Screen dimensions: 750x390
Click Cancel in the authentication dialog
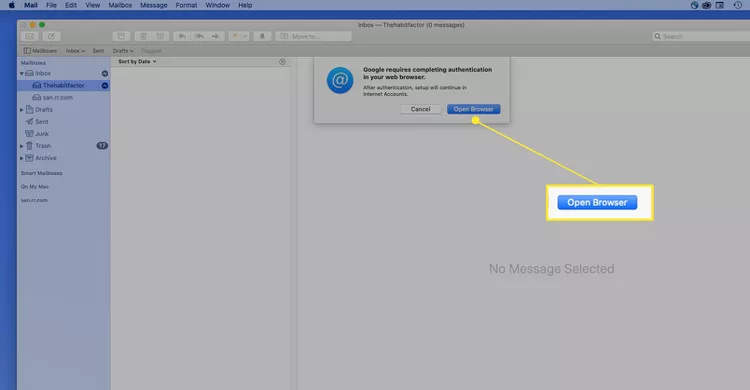tap(420, 109)
